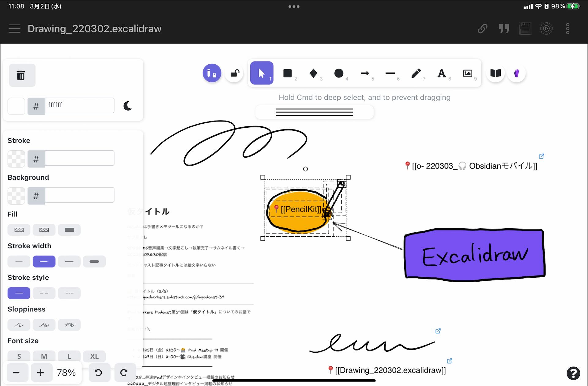Open the Obsidianモバイル external link icon
Image resolution: width=588 pixels, height=386 pixels.
pyautogui.click(x=541, y=156)
